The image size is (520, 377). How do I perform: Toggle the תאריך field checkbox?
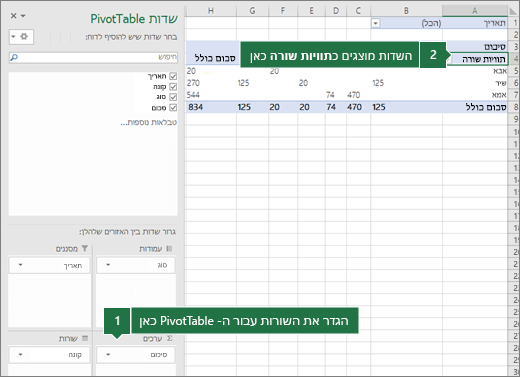(x=173, y=76)
